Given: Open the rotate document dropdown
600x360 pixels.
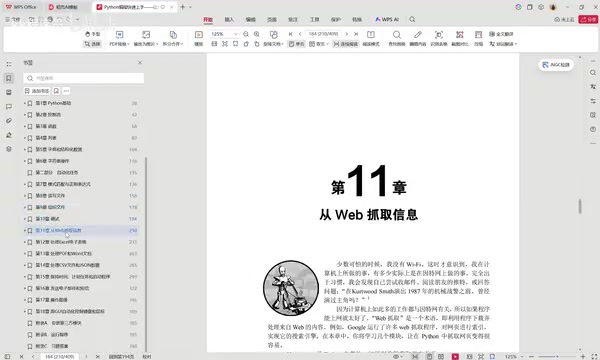Looking at the screenshot, I should click(273, 44).
